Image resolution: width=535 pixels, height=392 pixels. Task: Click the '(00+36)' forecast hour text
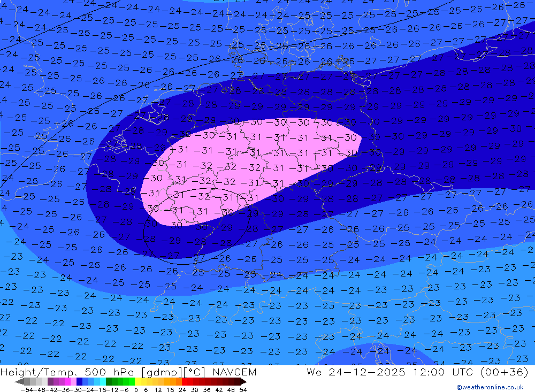504,372
